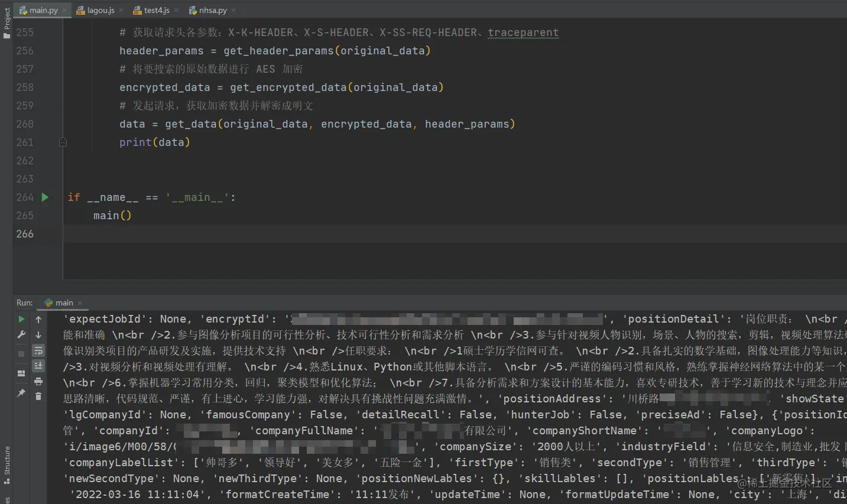Open the Structure tool window
This screenshot has height=504, width=847.
7,466
